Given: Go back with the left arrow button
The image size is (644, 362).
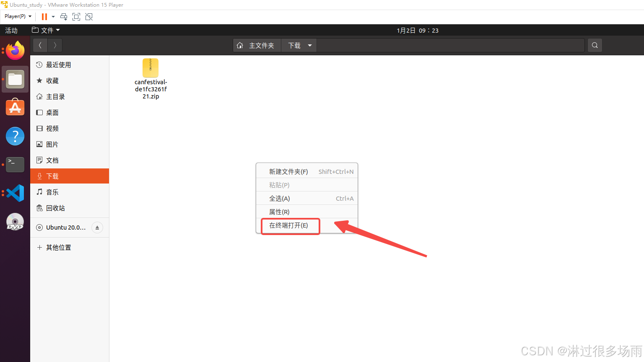Looking at the screenshot, I should pyautogui.click(x=40, y=45).
